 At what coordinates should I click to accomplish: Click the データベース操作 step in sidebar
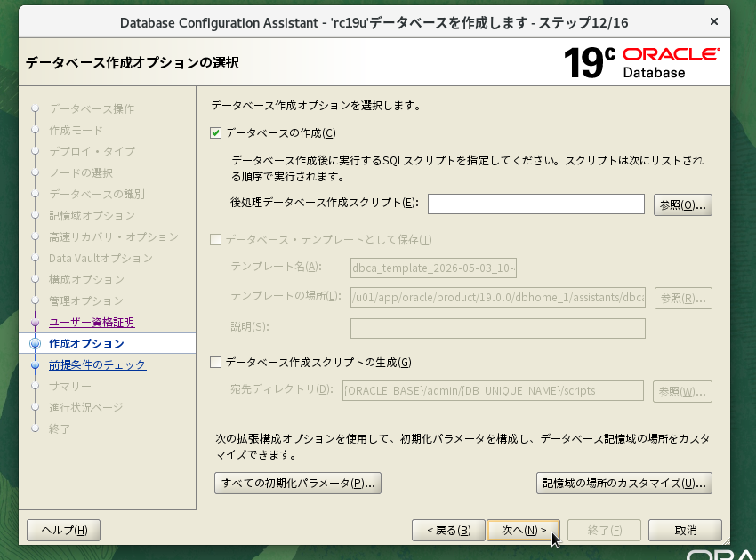pos(92,109)
